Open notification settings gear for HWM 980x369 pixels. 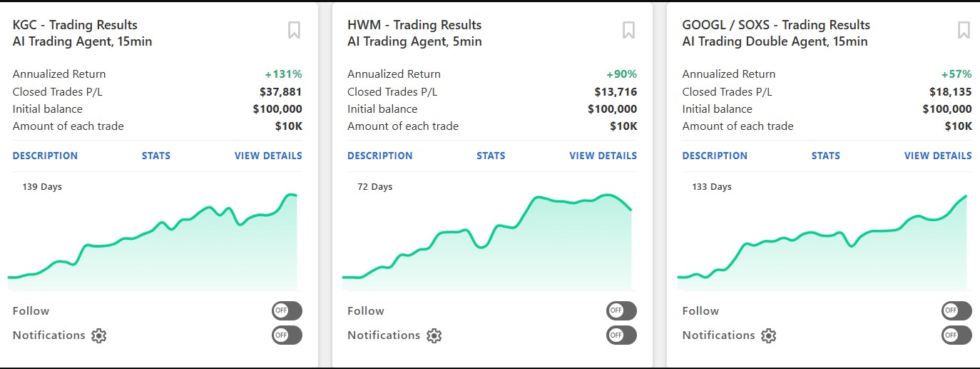[x=434, y=335]
